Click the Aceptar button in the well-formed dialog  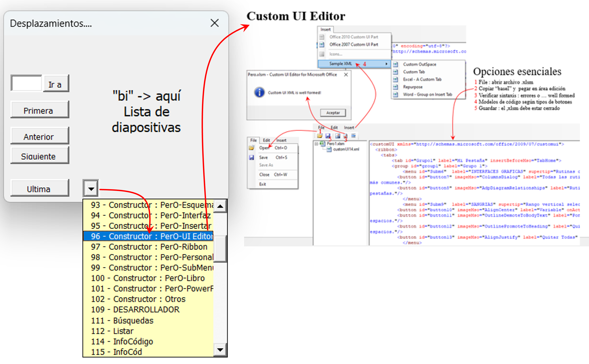[x=333, y=113]
